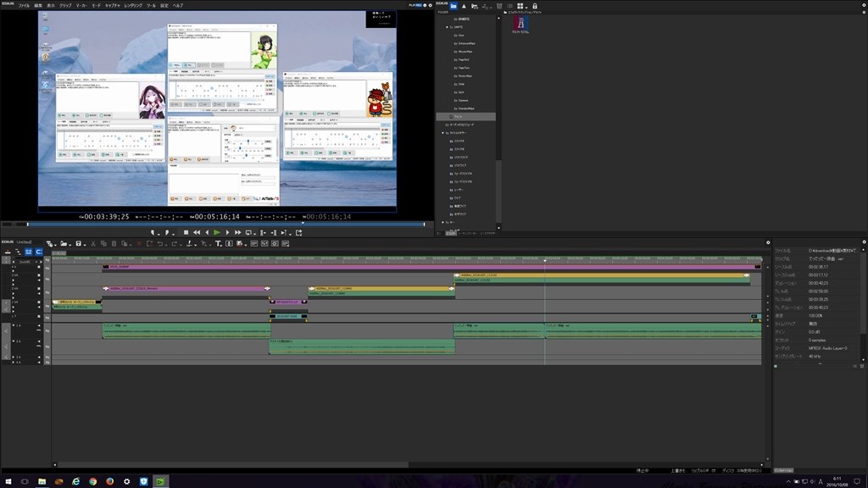Toggle the bin window icon in timeline toolbar

click(254, 243)
